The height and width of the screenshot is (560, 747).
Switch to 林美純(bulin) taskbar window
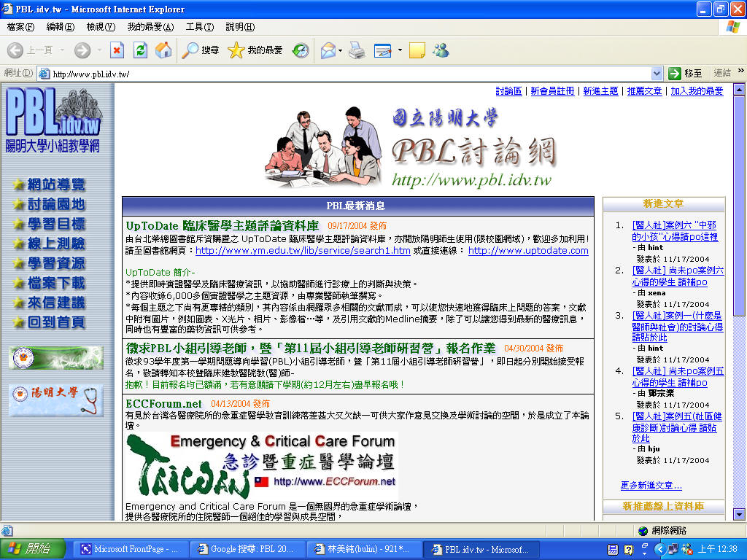click(363, 549)
